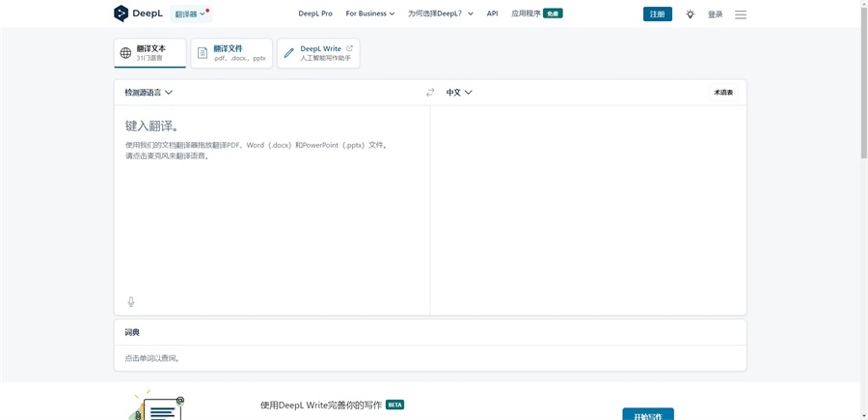Click the translation output panel

(588, 210)
